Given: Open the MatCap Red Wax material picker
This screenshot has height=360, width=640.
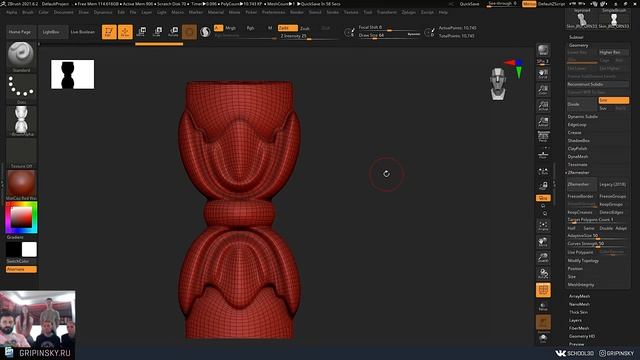Looking at the screenshot, I should point(21,185).
